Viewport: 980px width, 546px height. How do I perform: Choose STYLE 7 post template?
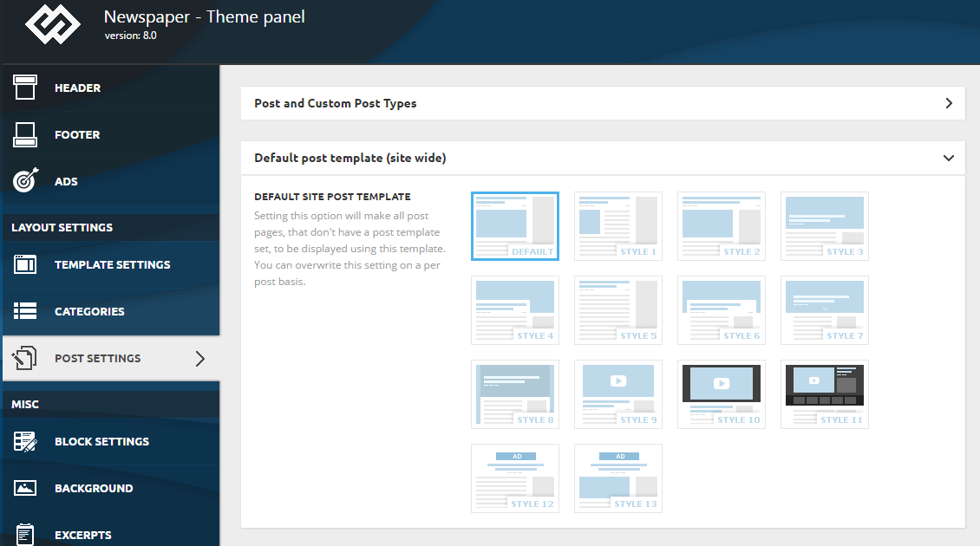[x=825, y=310]
